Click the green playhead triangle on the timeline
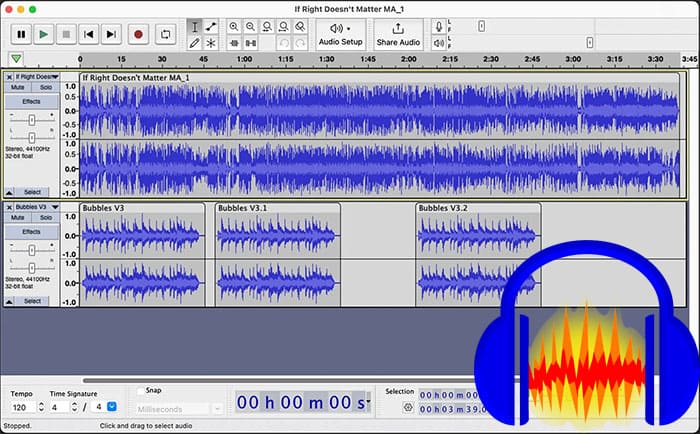Image resolution: width=700 pixels, height=434 pixels. point(16,58)
